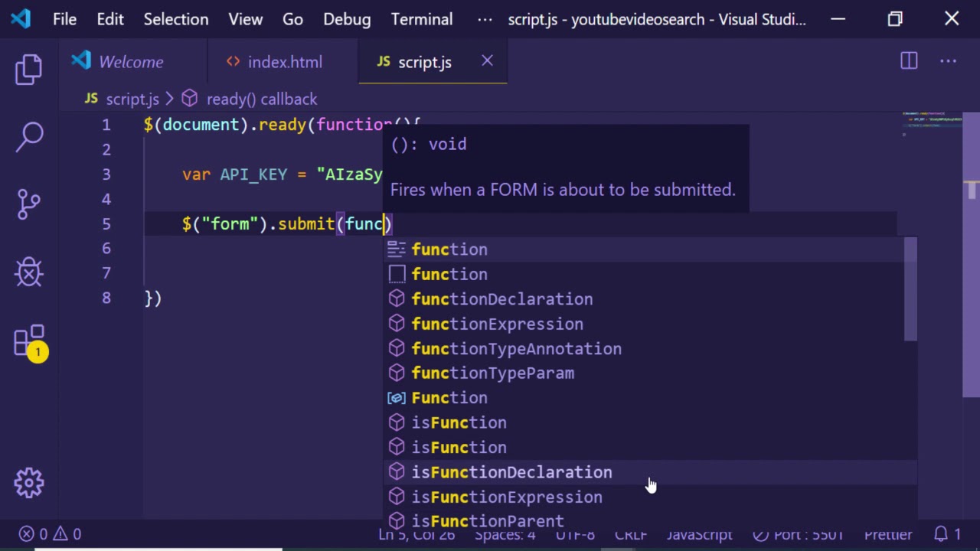Click the errors and warnings status indicator
Viewport: 980px width, 551px height.
51,534
